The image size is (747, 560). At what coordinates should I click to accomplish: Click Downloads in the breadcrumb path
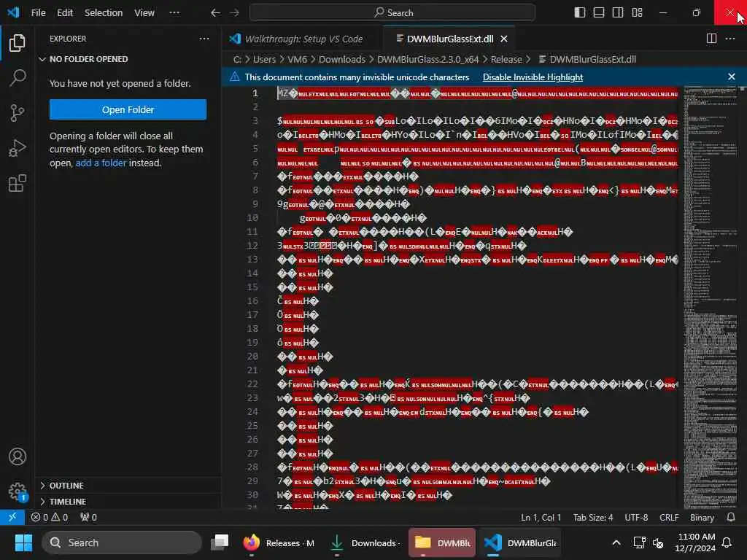click(x=342, y=59)
